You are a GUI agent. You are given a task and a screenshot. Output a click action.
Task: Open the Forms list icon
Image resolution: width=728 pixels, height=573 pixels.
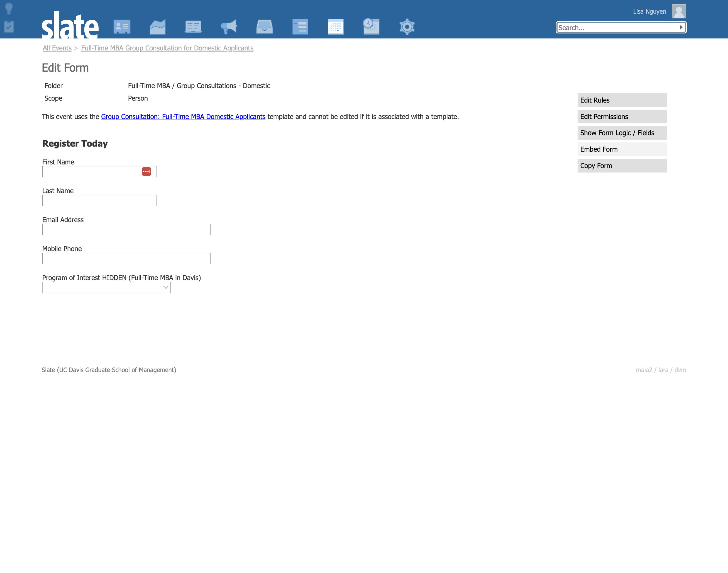(300, 27)
